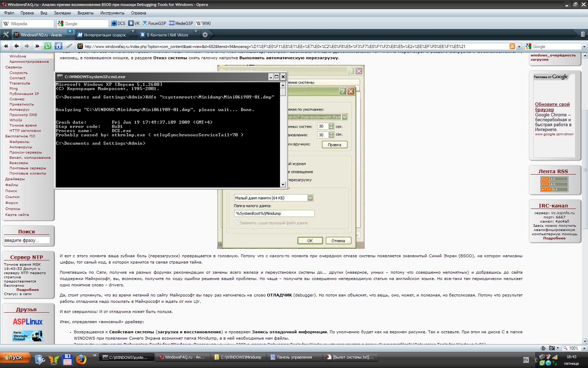This screenshot has height=368, width=588.
Task: Expand hidden tray icons arrow
Action: (535, 360)
